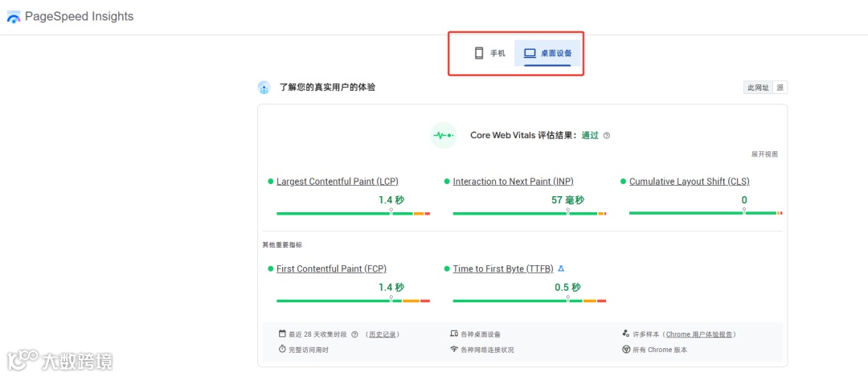868x377 pixels.
Task: Open Largest Contentful Paint (LCP) link
Action: [337, 182]
